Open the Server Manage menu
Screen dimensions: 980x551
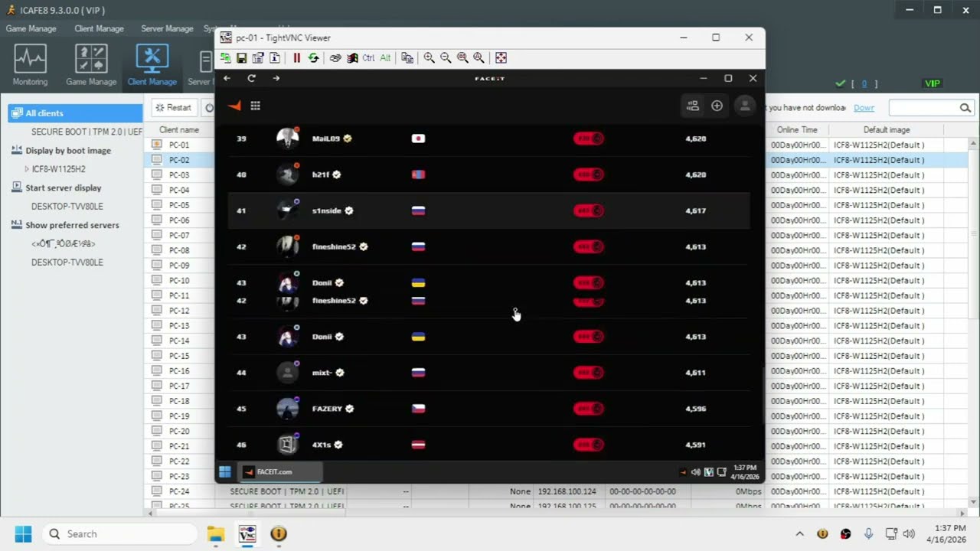click(167, 28)
